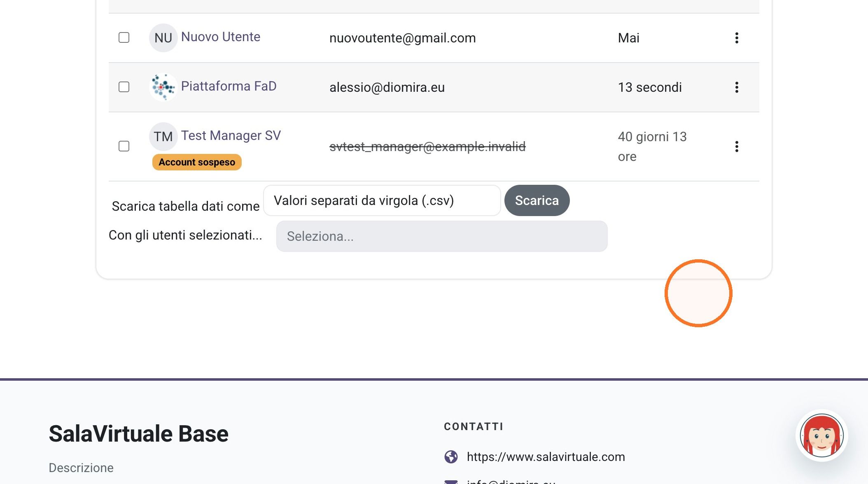Viewport: 868px width, 484px height.
Task: Click the NU avatar initials
Action: coord(163,38)
